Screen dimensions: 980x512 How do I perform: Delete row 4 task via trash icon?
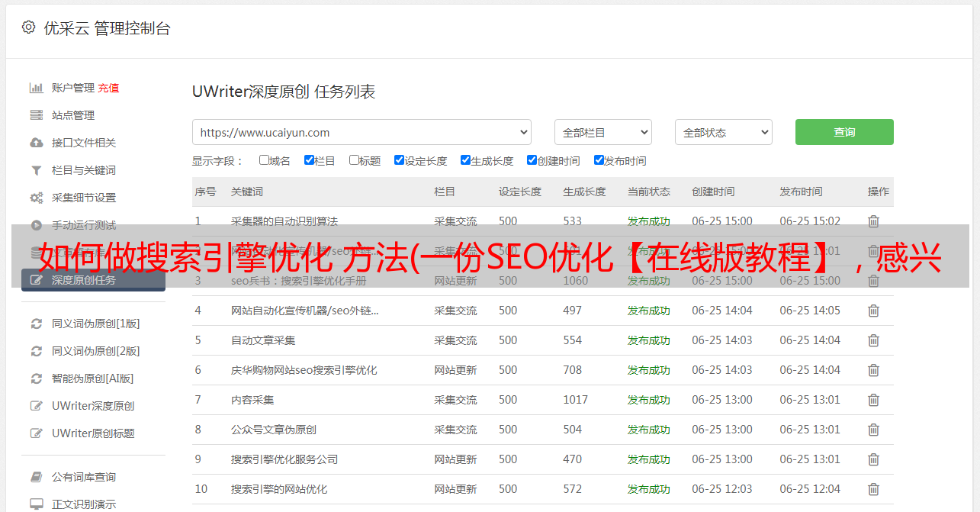coord(873,311)
